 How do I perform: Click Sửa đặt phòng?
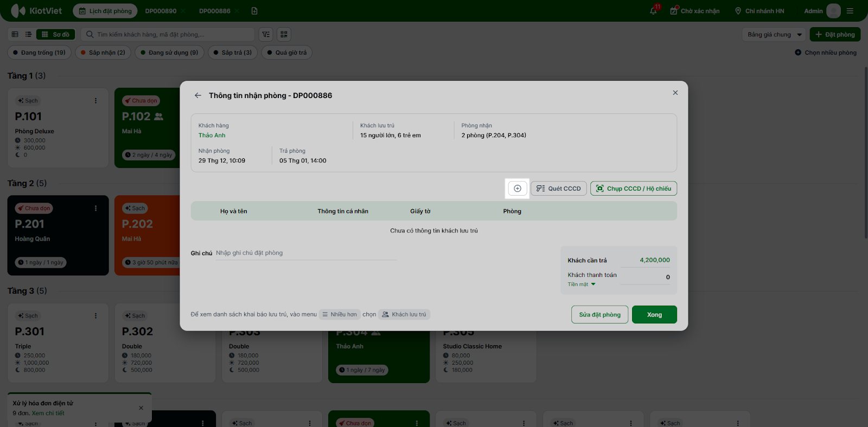click(599, 315)
